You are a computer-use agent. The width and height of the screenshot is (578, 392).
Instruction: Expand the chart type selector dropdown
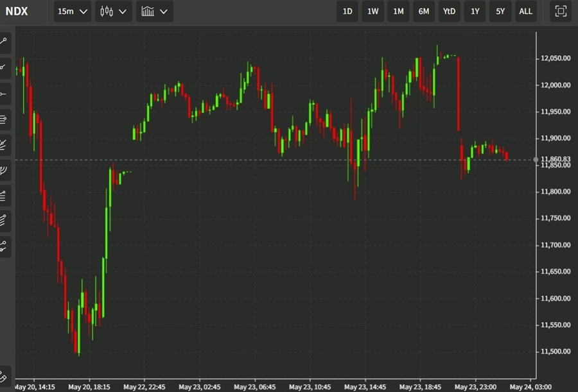(x=154, y=11)
